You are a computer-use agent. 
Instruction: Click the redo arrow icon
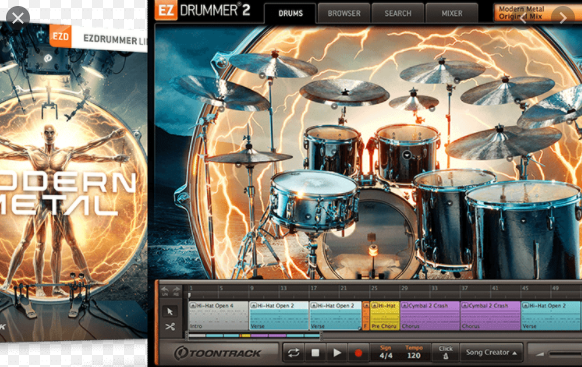(x=176, y=291)
